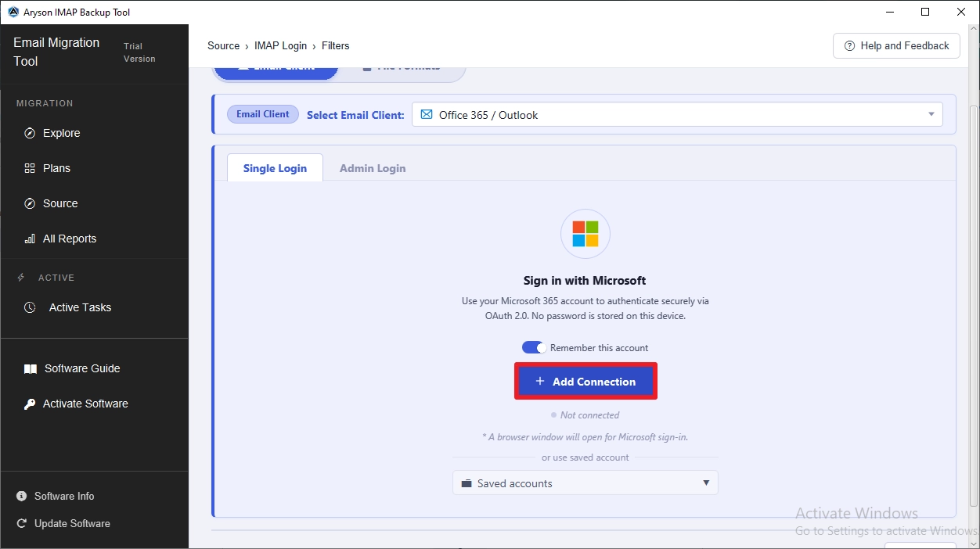Click the Active Tasks clock icon
This screenshot has width=980, height=549.
tap(30, 307)
